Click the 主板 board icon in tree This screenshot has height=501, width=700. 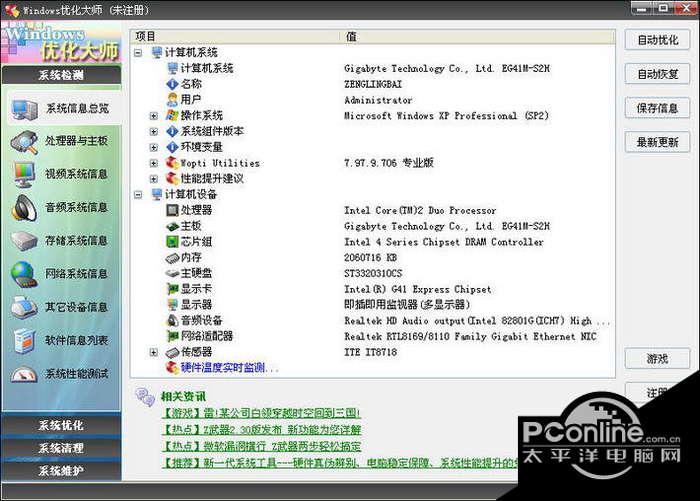coord(172,226)
